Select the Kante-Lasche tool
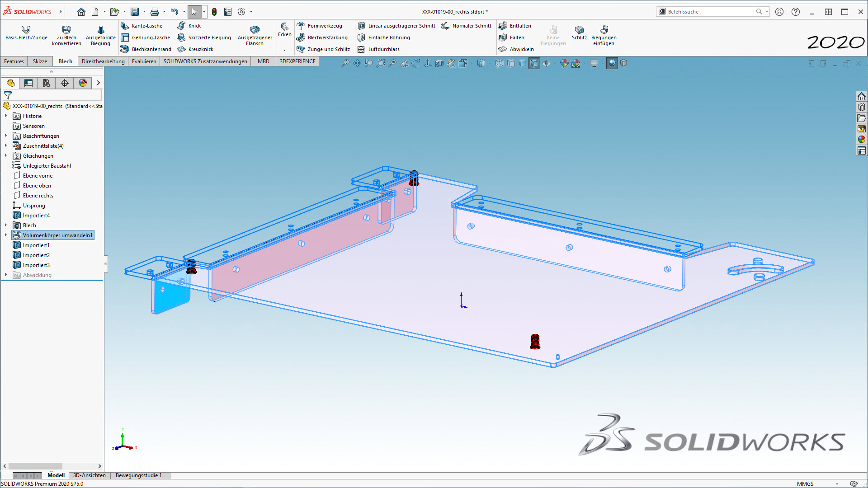 (x=142, y=26)
